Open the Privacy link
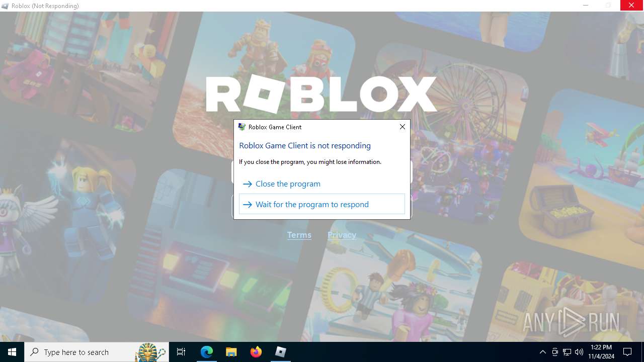Screen dimensions: 644x362 click(342, 235)
